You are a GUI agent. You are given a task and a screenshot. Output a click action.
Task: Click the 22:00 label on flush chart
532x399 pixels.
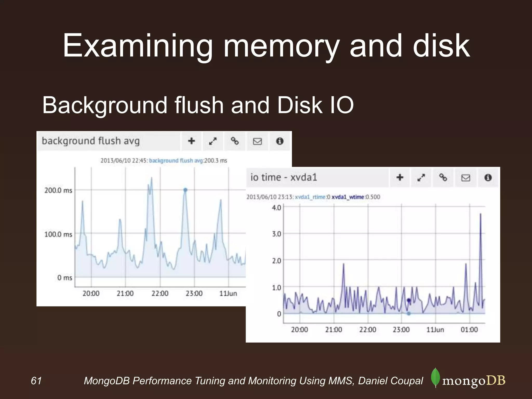pos(160,293)
